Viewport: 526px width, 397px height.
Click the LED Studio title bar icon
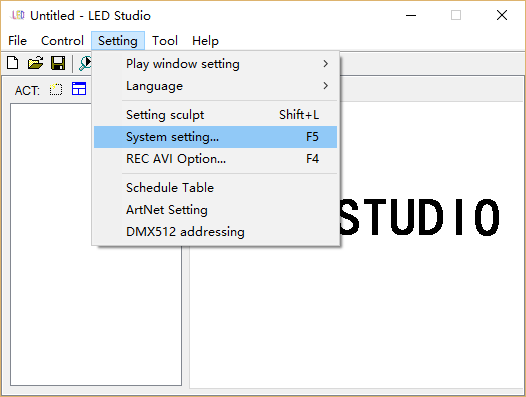tap(17, 15)
